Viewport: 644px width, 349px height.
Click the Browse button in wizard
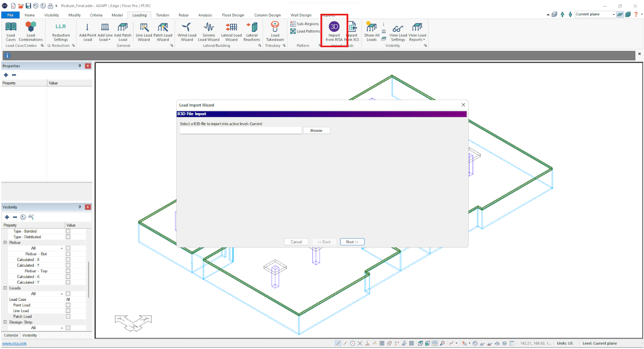pyautogui.click(x=316, y=131)
